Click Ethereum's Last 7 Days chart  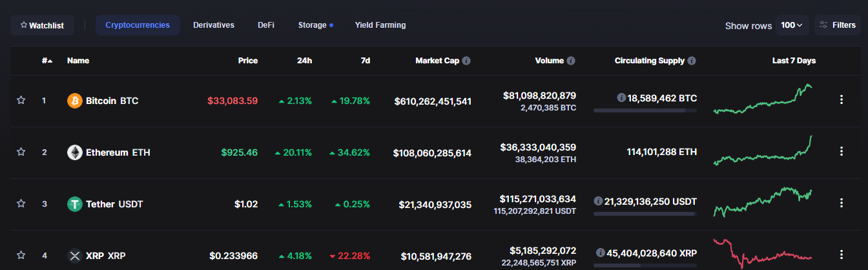pyautogui.click(x=763, y=151)
